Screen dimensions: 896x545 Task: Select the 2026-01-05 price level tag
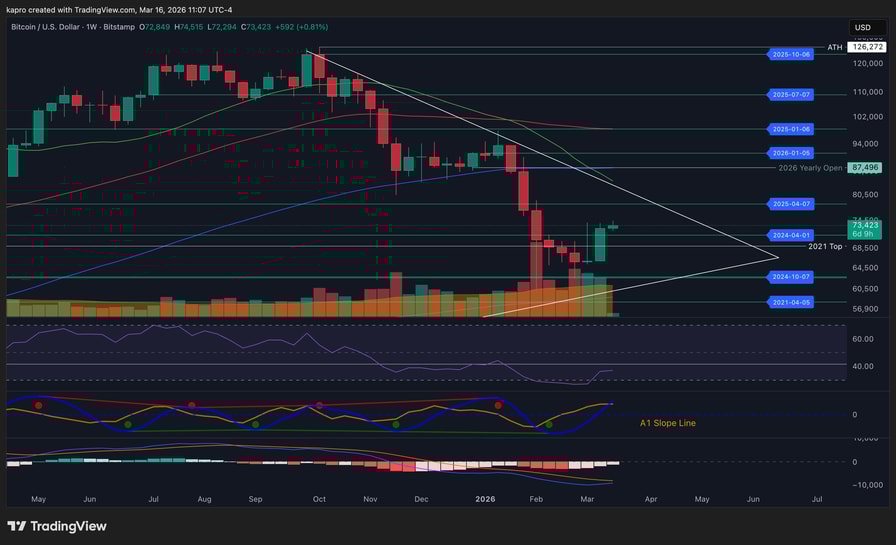[792, 153]
